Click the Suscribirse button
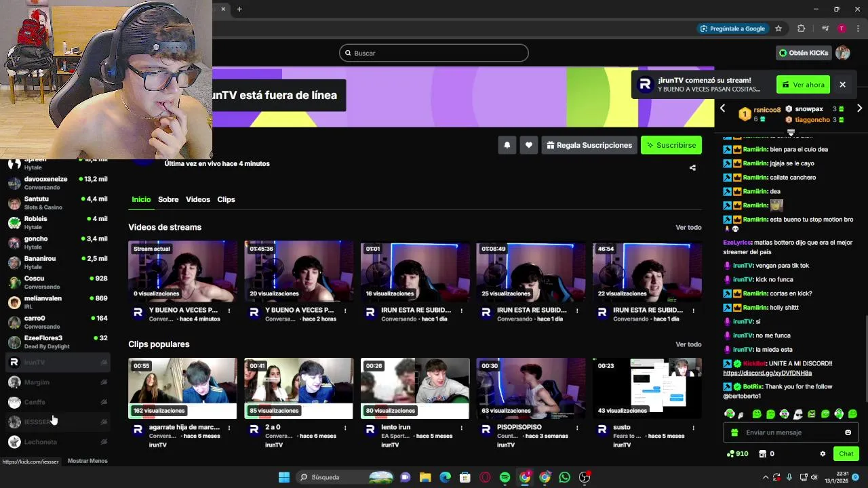 pos(671,145)
